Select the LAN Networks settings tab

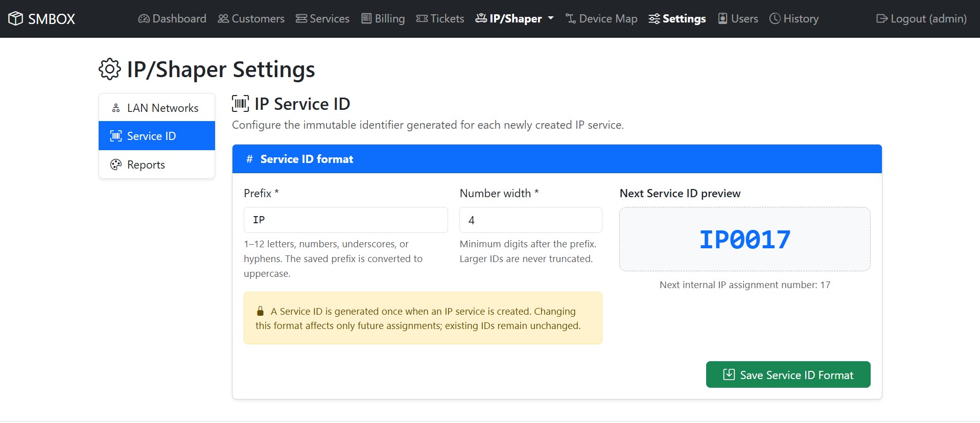pyautogui.click(x=157, y=108)
